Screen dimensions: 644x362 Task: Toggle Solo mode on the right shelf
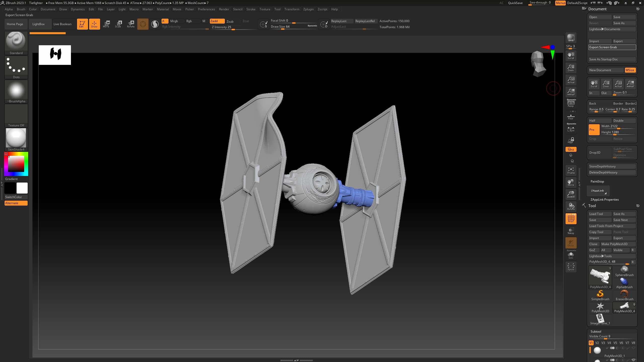[571, 255]
